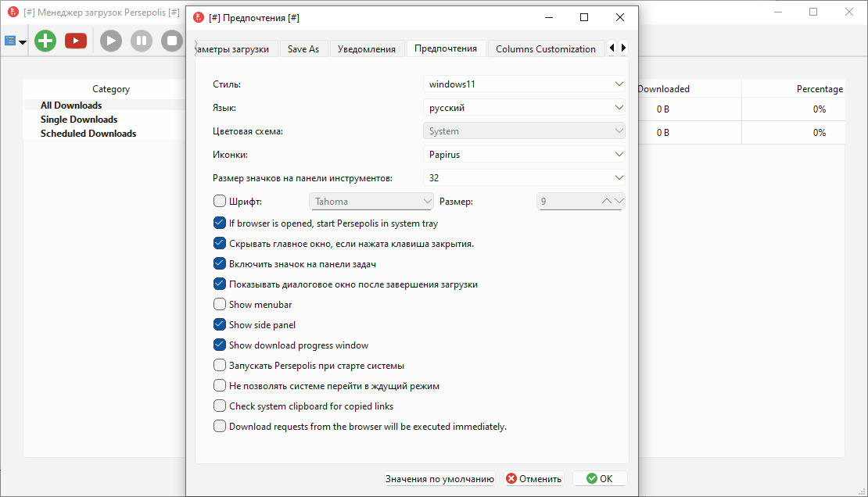Close the Предпочтения dialog window
The image size is (868, 497).
(620, 18)
